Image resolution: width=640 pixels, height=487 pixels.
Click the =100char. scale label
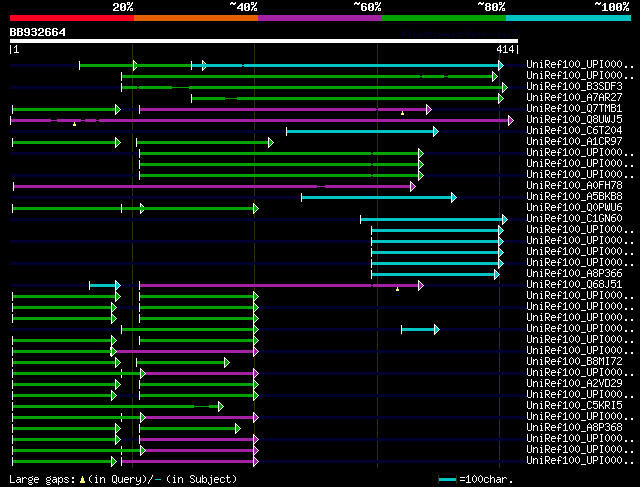pyautogui.click(x=486, y=479)
